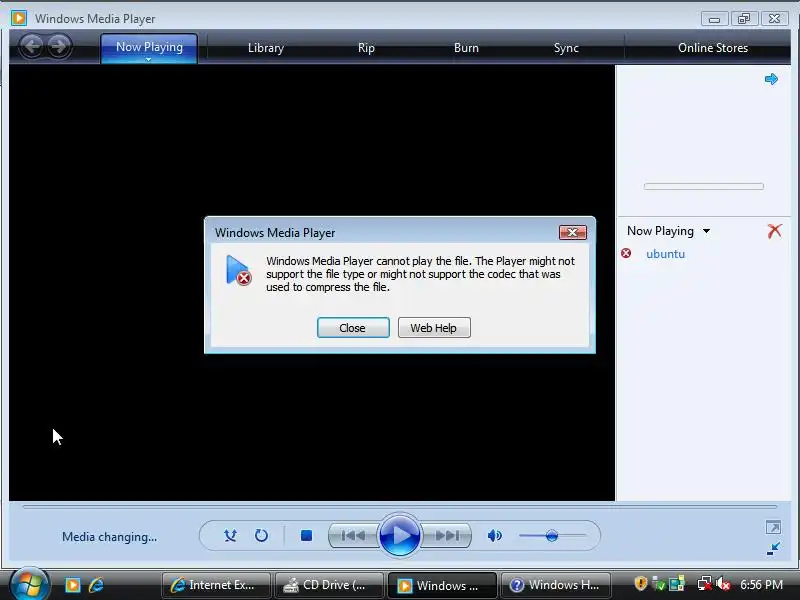800x600 pixels.
Task: Open the Online Stores tab
Action: (713, 48)
